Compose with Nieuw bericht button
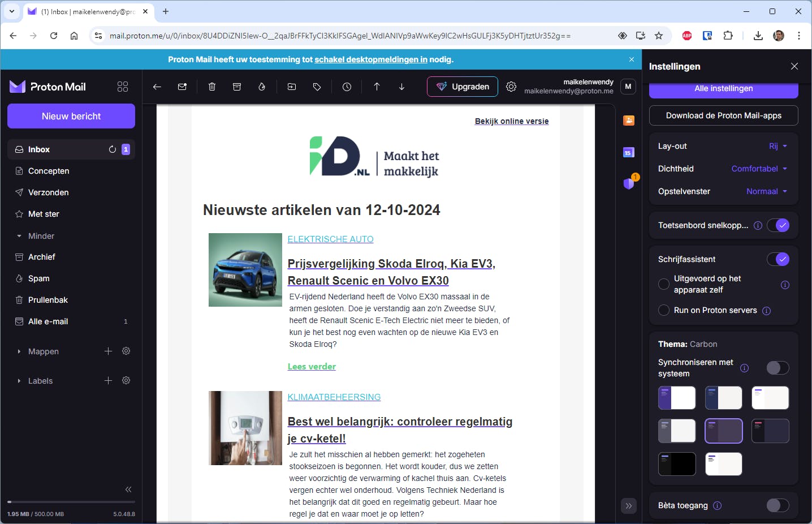Image resolution: width=812 pixels, height=524 pixels. (x=71, y=116)
